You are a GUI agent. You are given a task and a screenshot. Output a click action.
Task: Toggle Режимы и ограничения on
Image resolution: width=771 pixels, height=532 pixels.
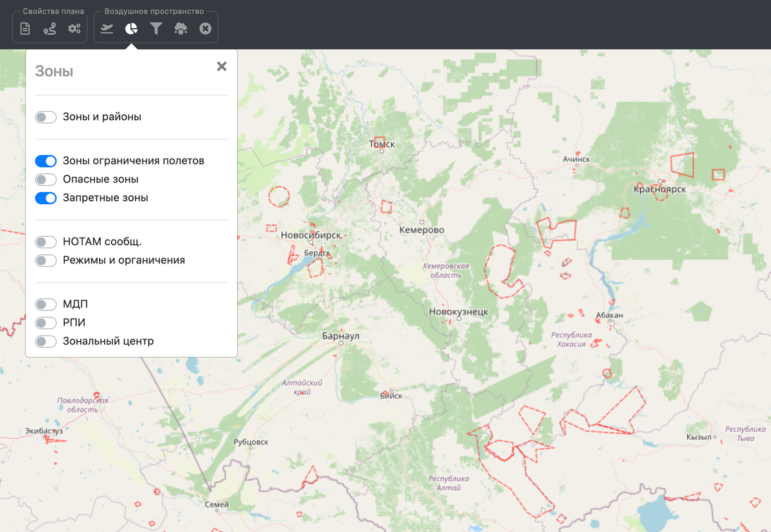point(46,260)
